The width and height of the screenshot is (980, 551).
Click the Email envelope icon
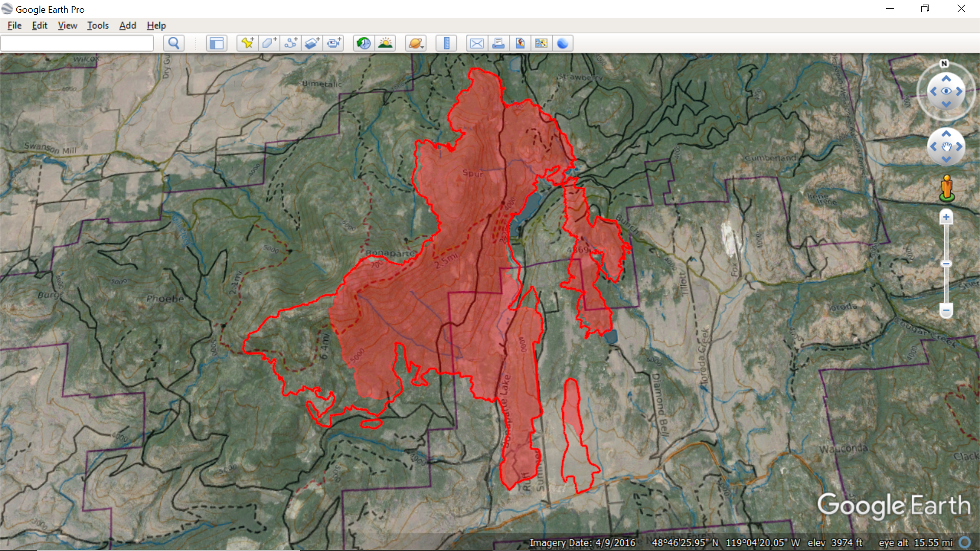[x=477, y=43]
